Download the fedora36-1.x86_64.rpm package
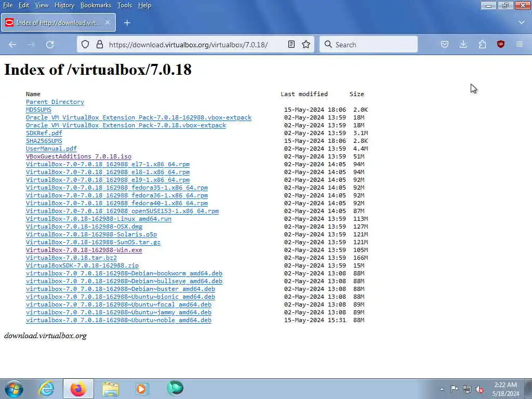532x399 pixels. coord(117,195)
